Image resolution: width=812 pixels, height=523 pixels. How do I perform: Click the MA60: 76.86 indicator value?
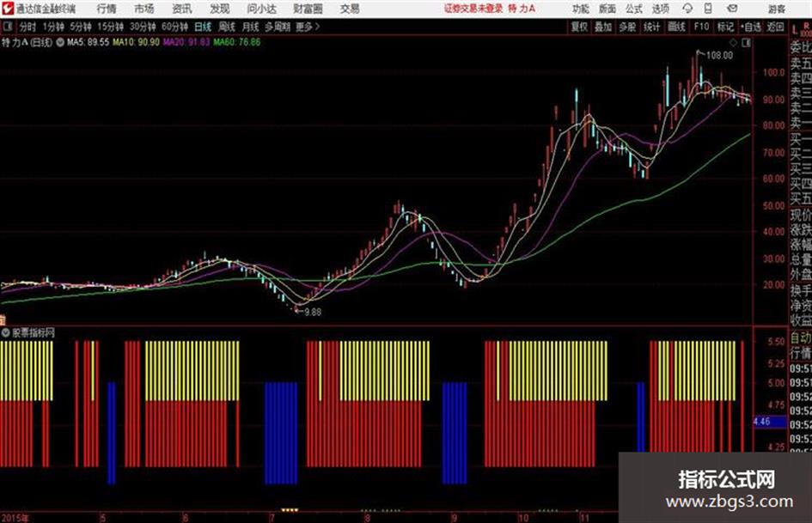(237, 42)
